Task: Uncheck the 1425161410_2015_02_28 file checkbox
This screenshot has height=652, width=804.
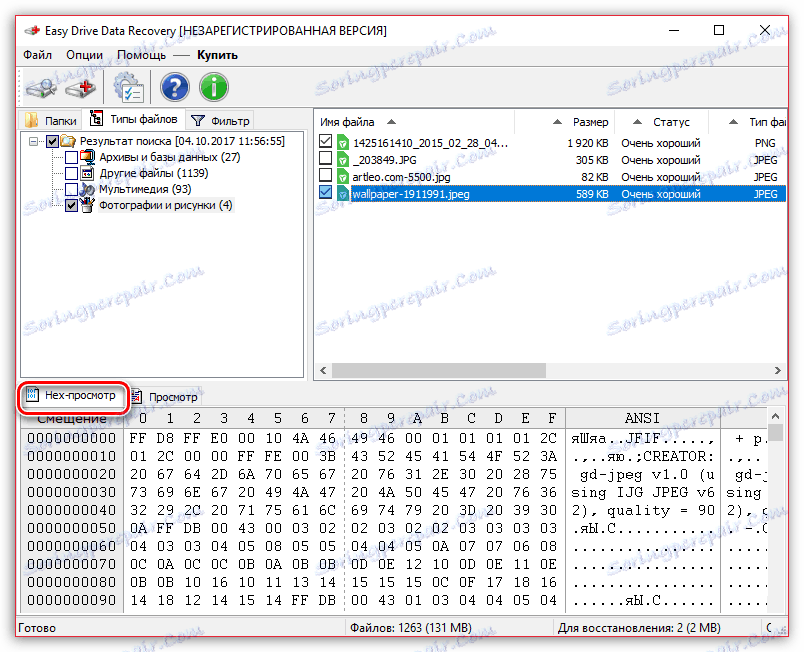Action: [326, 141]
